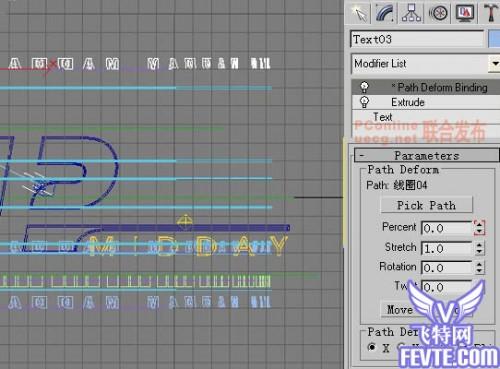
Task: Select Path Deform Binding in modifier stack
Action: point(426,87)
